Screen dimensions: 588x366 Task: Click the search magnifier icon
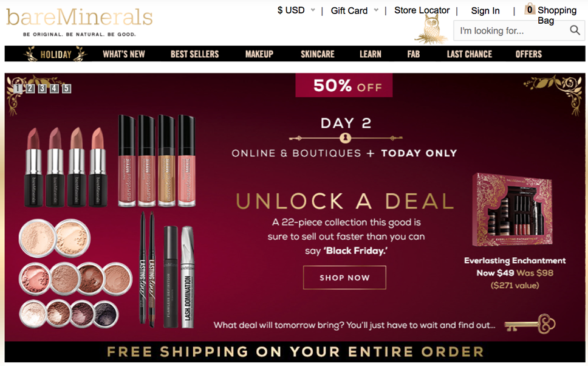[x=575, y=30]
